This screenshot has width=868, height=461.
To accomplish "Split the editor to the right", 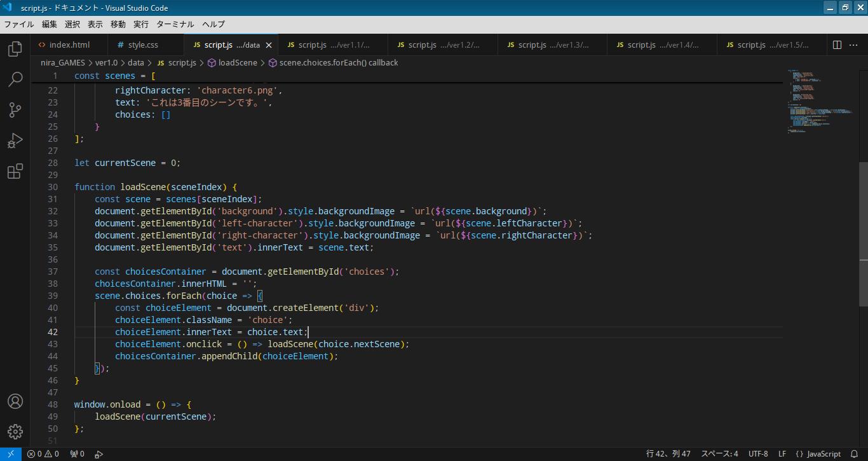I will tap(837, 45).
